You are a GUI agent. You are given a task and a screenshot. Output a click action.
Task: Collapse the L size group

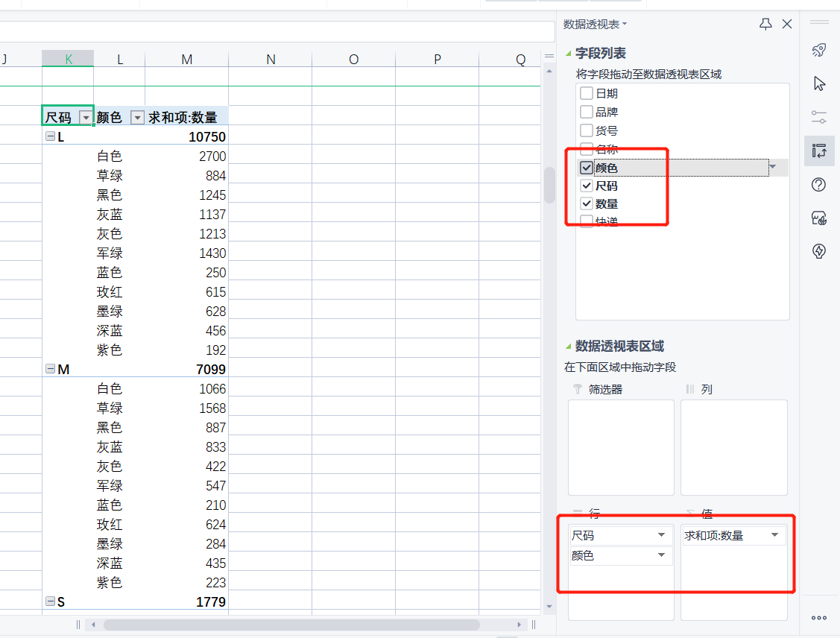pyautogui.click(x=51, y=136)
